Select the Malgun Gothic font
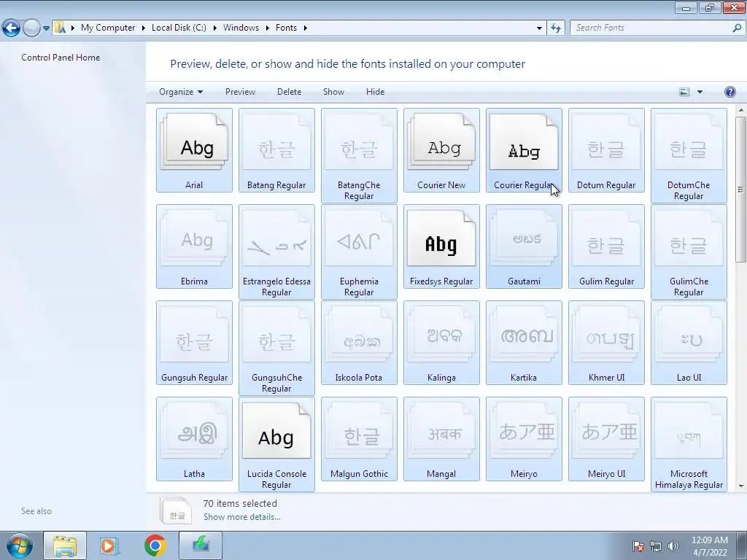The image size is (747, 560). click(359, 438)
